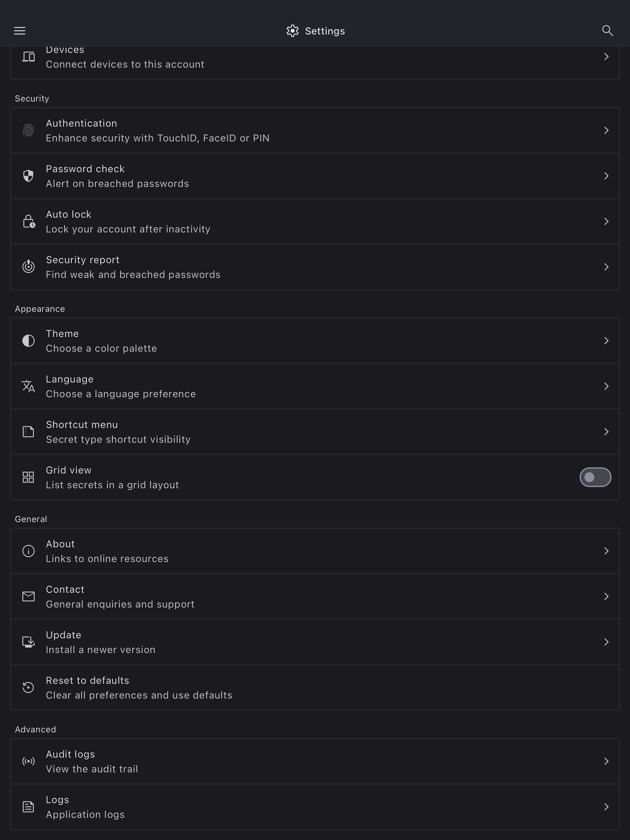Click the Security report radar icon
This screenshot has height=840, width=630.
point(29,267)
